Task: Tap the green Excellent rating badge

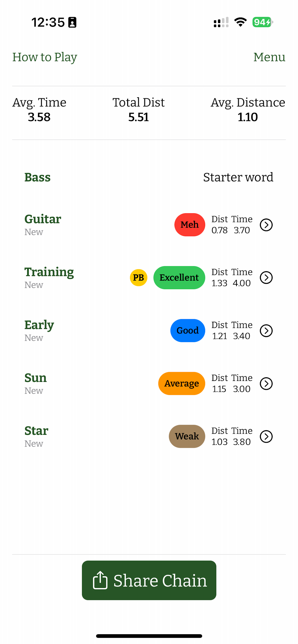Action: [179, 277]
